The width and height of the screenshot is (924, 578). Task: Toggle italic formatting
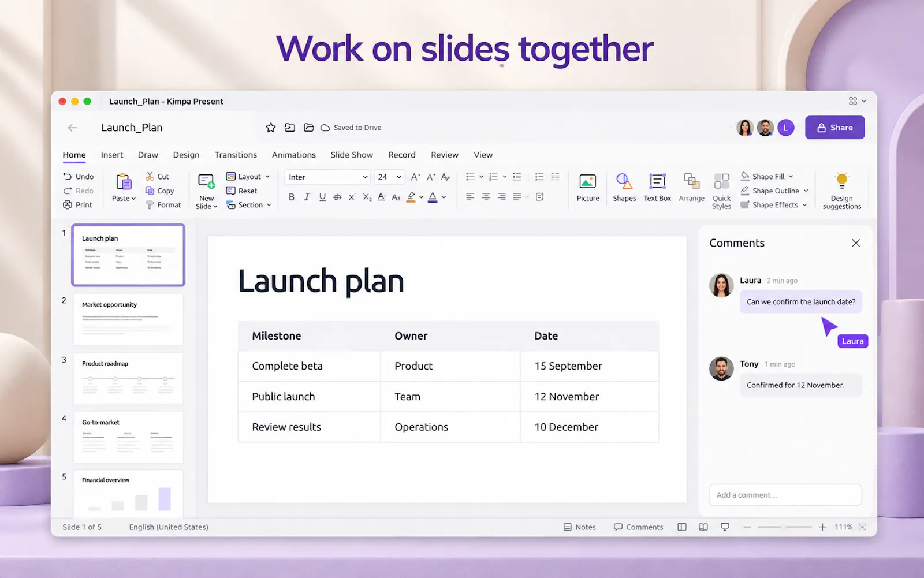(307, 197)
